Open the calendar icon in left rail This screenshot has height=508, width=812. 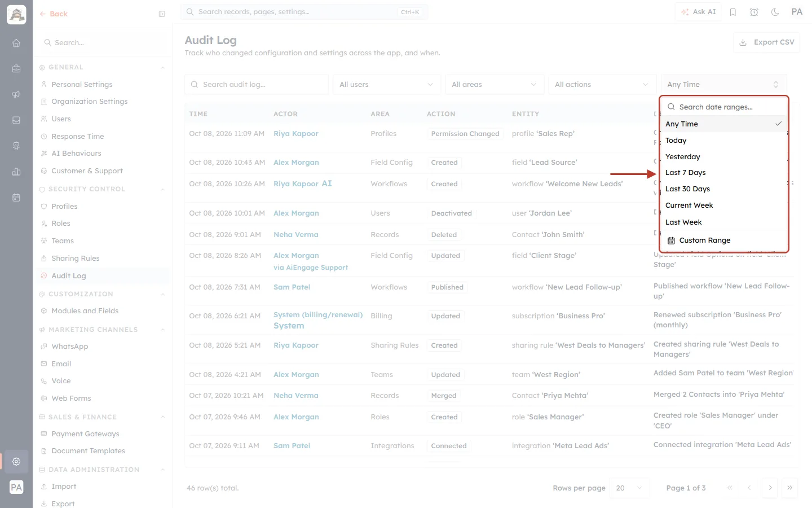(x=16, y=198)
